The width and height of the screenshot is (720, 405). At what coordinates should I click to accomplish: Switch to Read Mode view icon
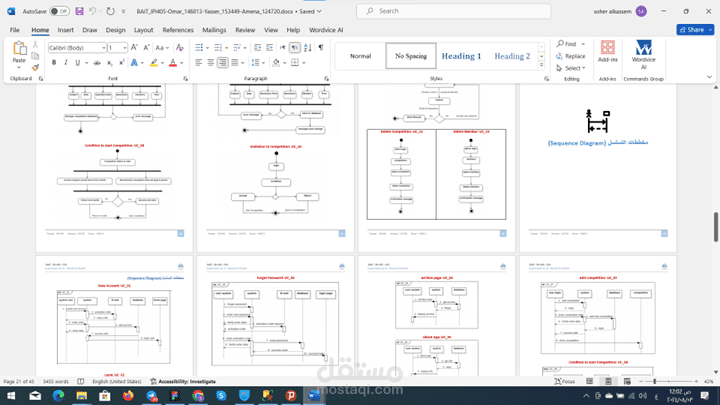pyautogui.click(x=590, y=381)
